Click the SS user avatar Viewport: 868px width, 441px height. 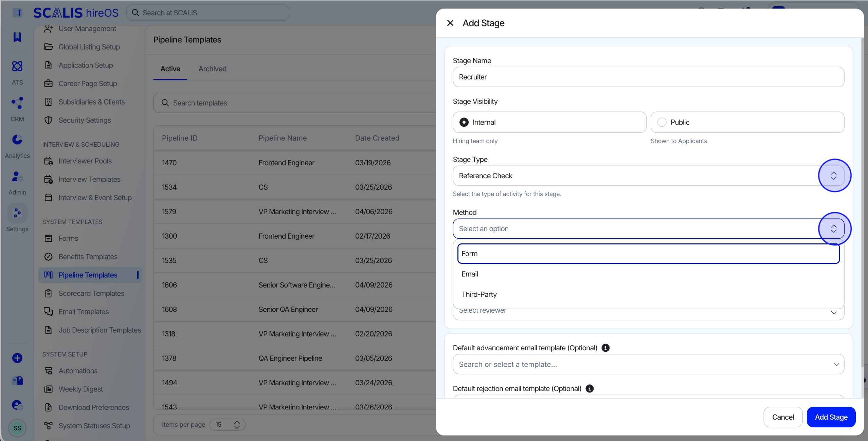click(17, 428)
